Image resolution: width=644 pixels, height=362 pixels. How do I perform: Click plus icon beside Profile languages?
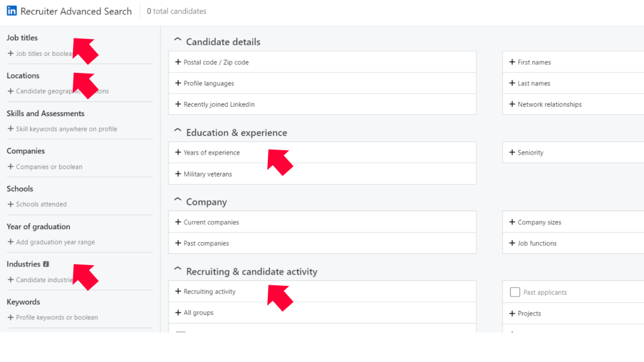tap(178, 84)
